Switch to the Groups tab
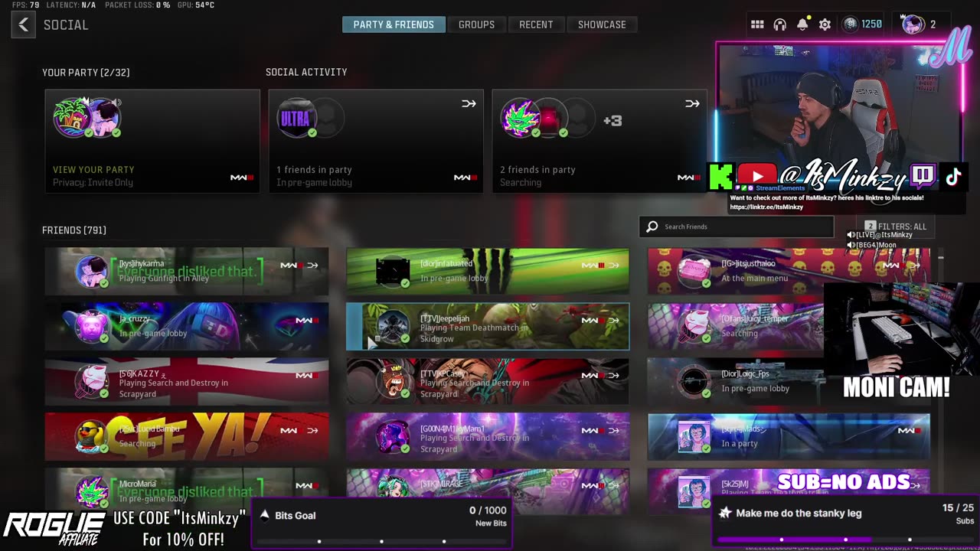This screenshot has width=980, height=551. click(476, 24)
